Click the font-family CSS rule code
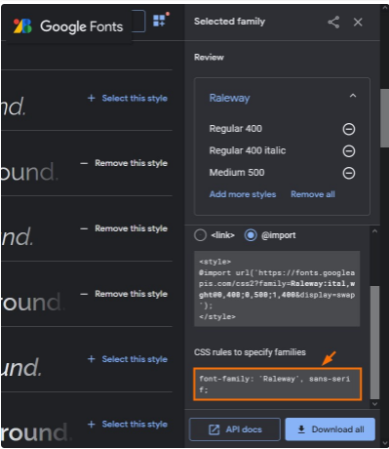 pos(277,384)
